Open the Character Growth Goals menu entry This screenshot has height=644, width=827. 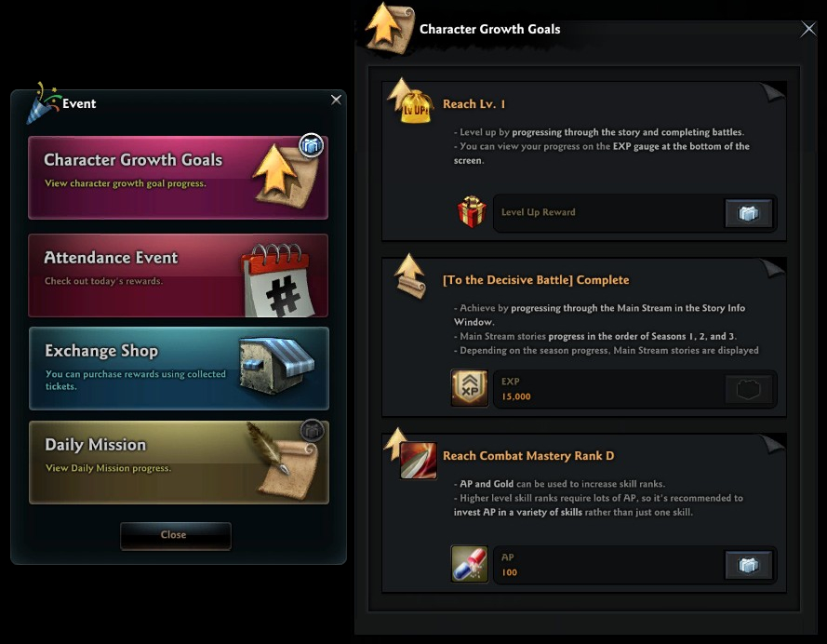click(179, 177)
